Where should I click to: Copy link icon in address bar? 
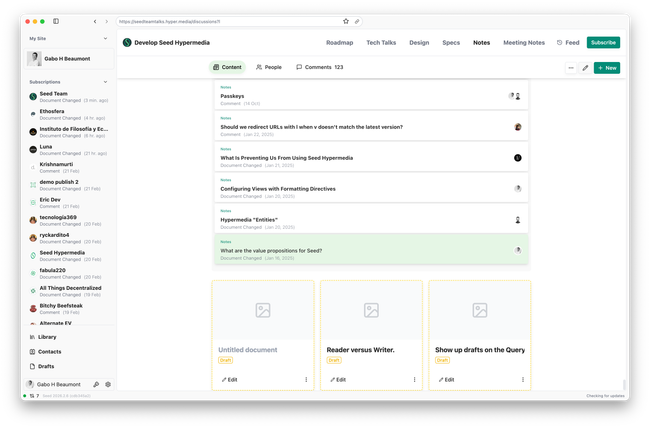[357, 21]
